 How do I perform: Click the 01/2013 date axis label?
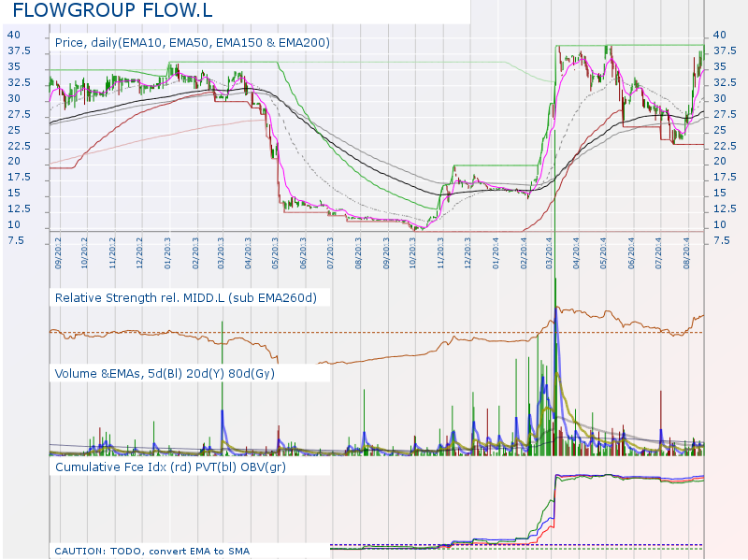[167, 253]
